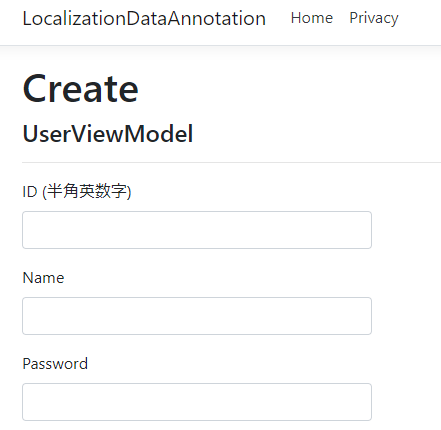Open the LocalizationDataAnnotation brand link
The image size is (441, 430).
click(144, 18)
